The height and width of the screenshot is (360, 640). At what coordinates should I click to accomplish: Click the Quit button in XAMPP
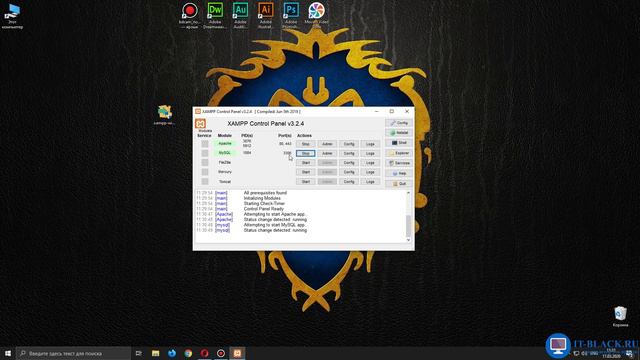pos(399,184)
